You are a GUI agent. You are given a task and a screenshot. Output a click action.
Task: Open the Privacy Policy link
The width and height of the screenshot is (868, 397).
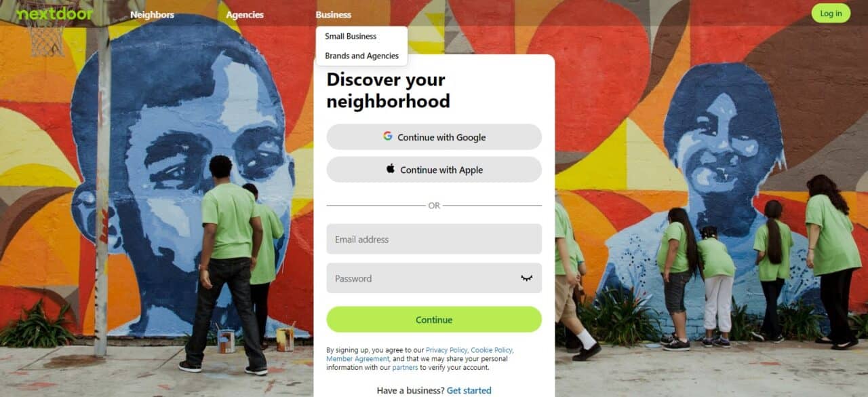(447, 350)
